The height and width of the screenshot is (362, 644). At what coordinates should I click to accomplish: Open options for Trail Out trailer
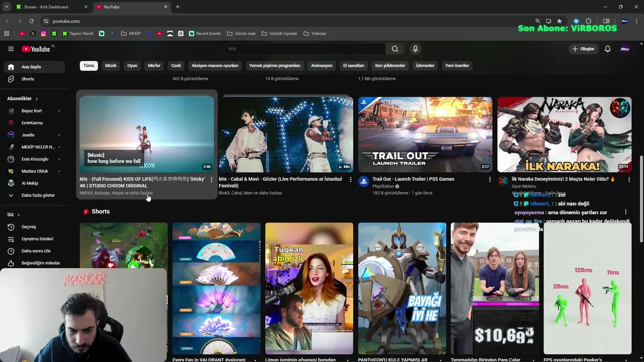(x=490, y=179)
